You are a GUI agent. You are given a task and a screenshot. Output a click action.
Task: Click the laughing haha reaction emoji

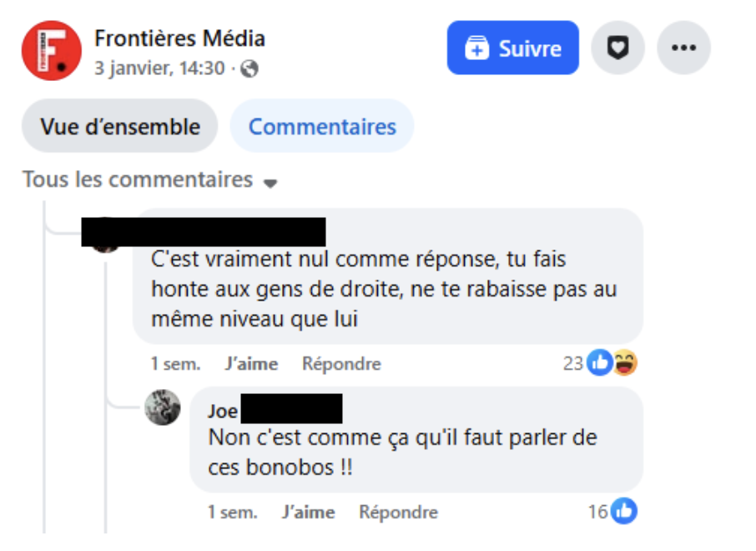tap(624, 363)
